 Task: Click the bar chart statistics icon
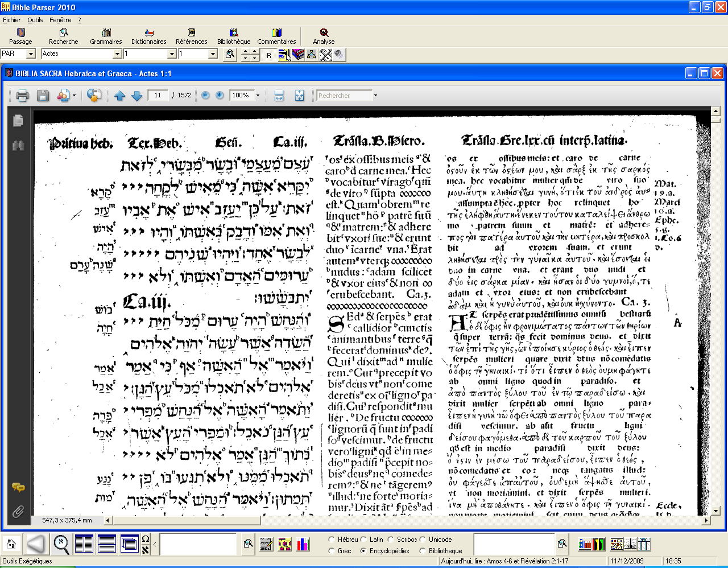click(303, 545)
